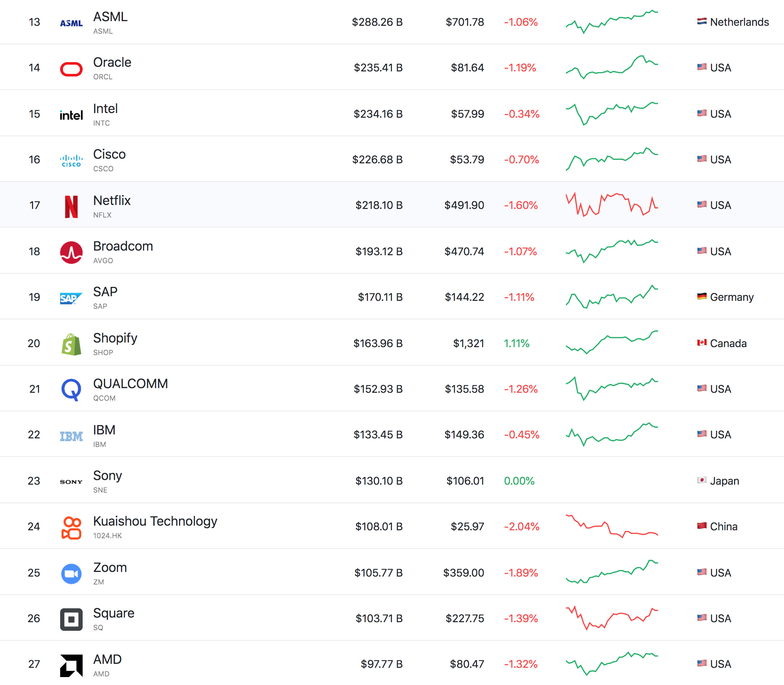Viewport: 784px width, 685px height.
Task: Select the Intel market cap $234.16 B
Action: coord(378,114)
